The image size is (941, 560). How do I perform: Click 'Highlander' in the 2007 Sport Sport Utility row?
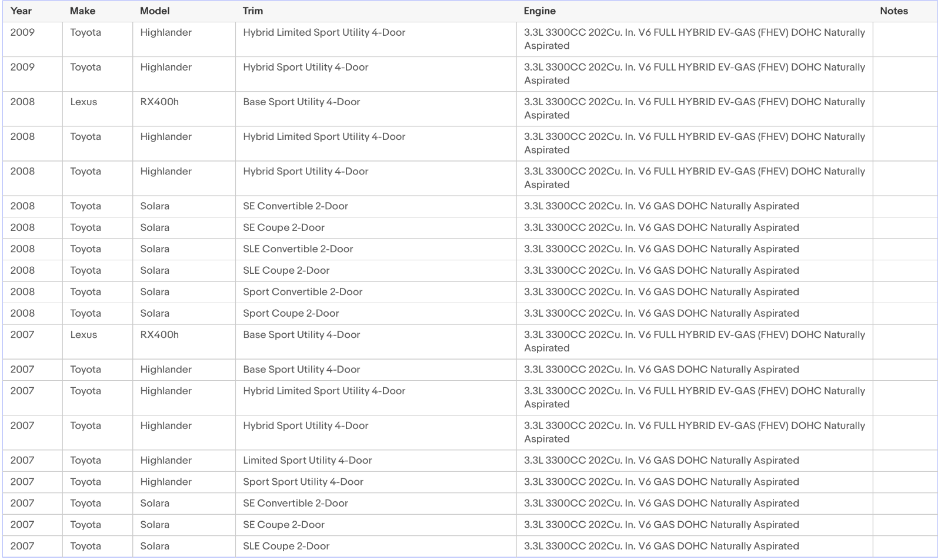tap(166, 482)
